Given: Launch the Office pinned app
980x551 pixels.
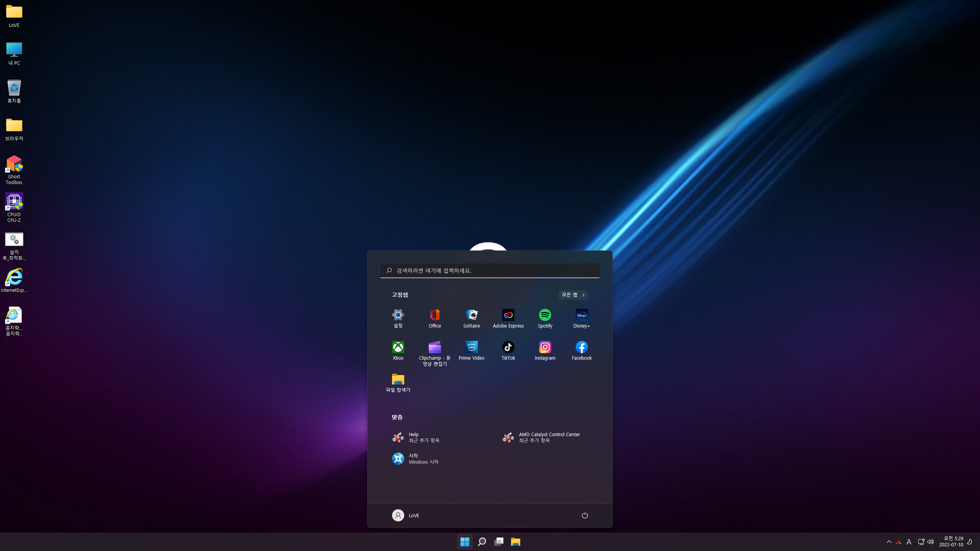Looking at the screenshot, I should point(434,318).
